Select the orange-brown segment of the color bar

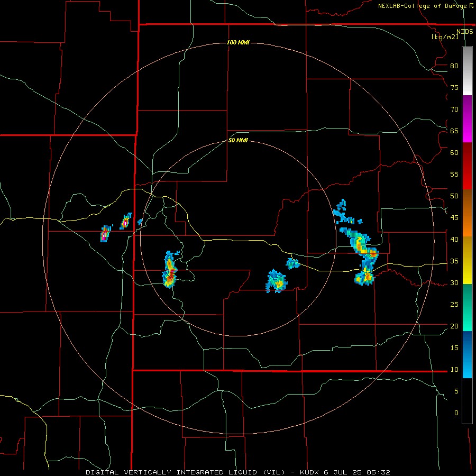pyautogui.click(x=467, y=213)
